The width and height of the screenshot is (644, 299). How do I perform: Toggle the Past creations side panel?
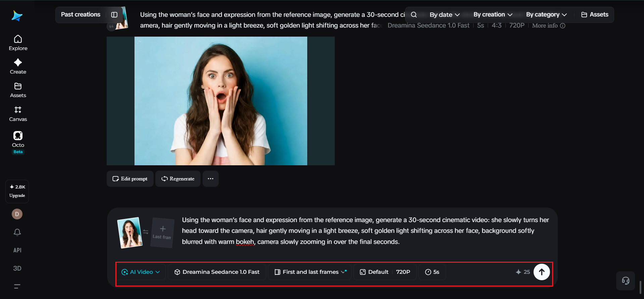(114, 15)
